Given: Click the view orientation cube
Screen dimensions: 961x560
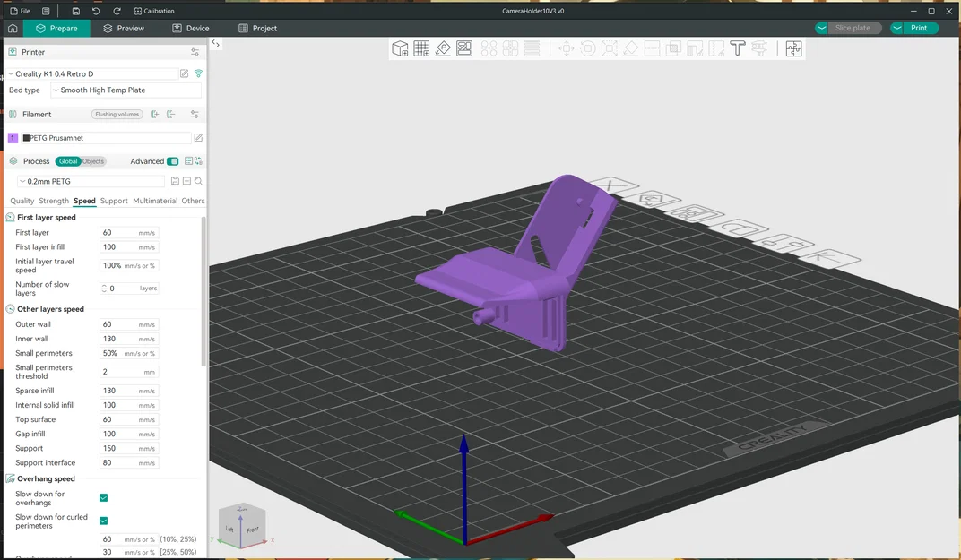Looking at the screenshot, I should tap(243, 526).
